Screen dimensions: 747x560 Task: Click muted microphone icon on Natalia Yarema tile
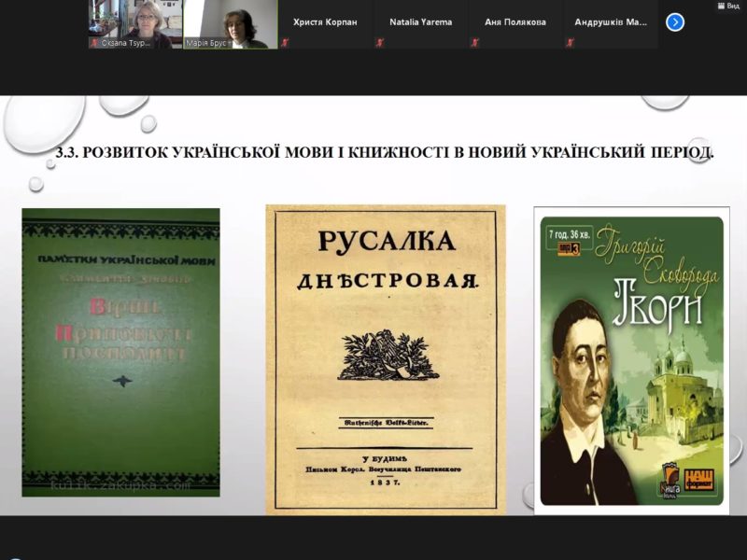point(380,43)
